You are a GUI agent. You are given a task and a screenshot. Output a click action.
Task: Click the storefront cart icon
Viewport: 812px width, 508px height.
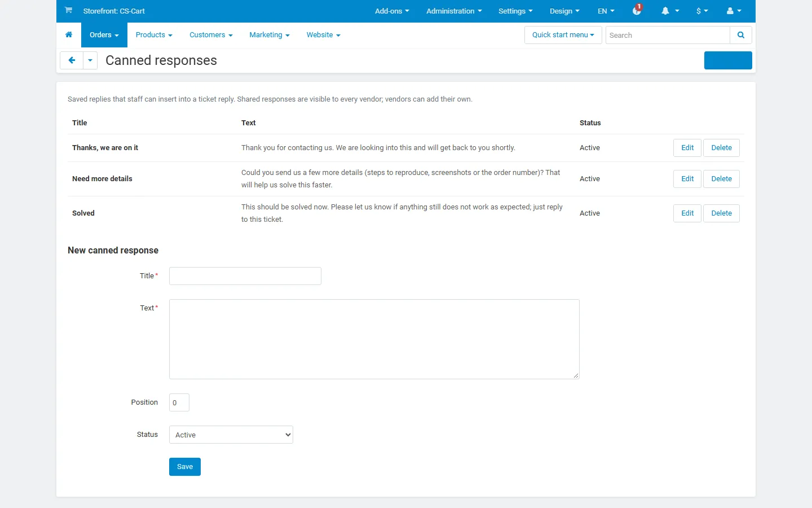point(68,10)
